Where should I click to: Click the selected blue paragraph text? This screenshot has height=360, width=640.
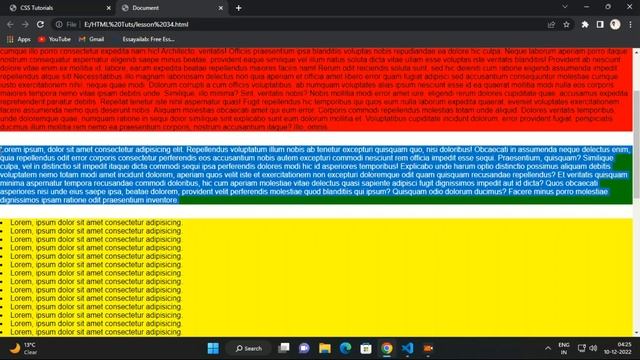click(x=316, y=175)
